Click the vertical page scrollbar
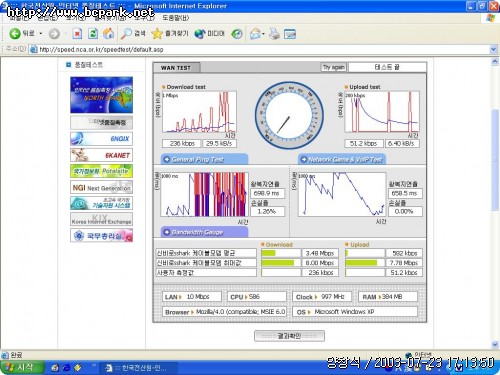500x375 pixels. 495,160
